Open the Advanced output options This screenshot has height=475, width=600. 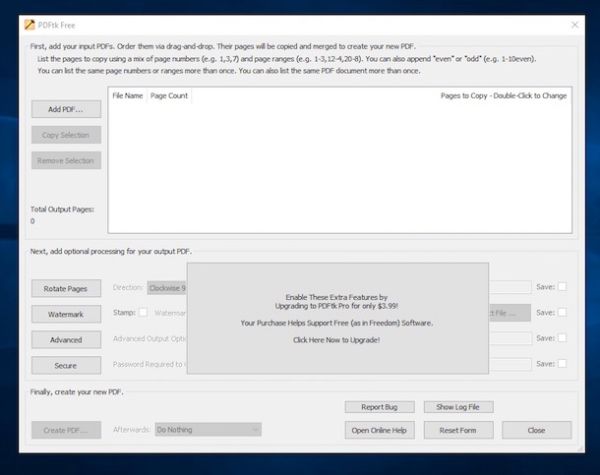point(66,340)
